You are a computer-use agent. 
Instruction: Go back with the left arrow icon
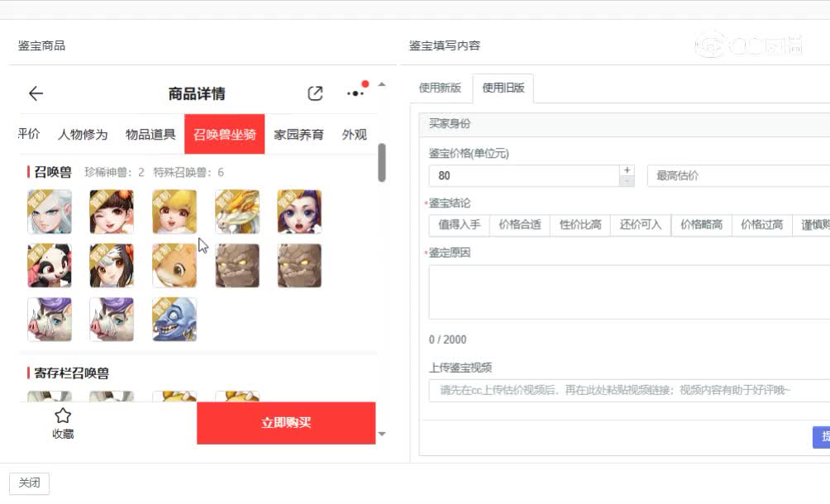(x=36, y=93)
